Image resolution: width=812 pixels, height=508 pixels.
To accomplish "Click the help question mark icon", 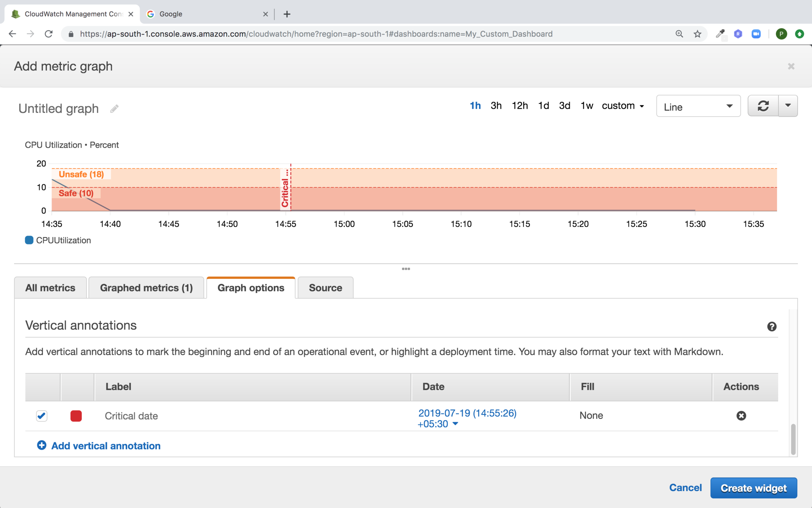I will tap(771, 327).
